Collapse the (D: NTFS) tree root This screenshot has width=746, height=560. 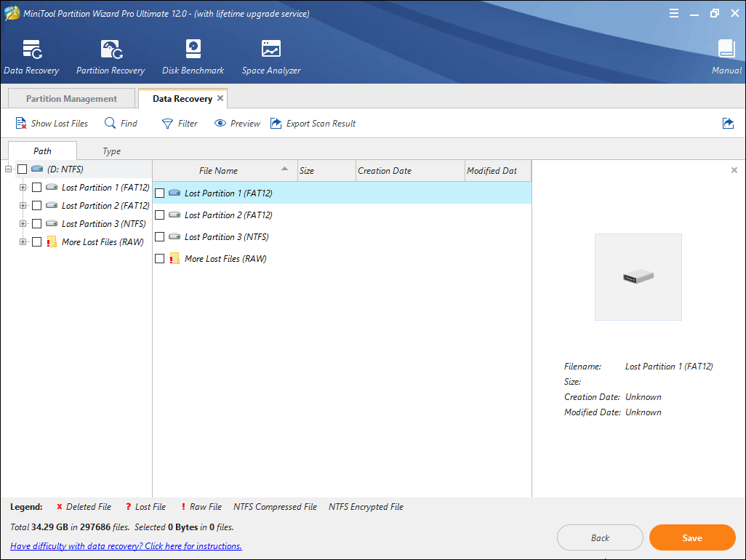click(x=9, y=169)
